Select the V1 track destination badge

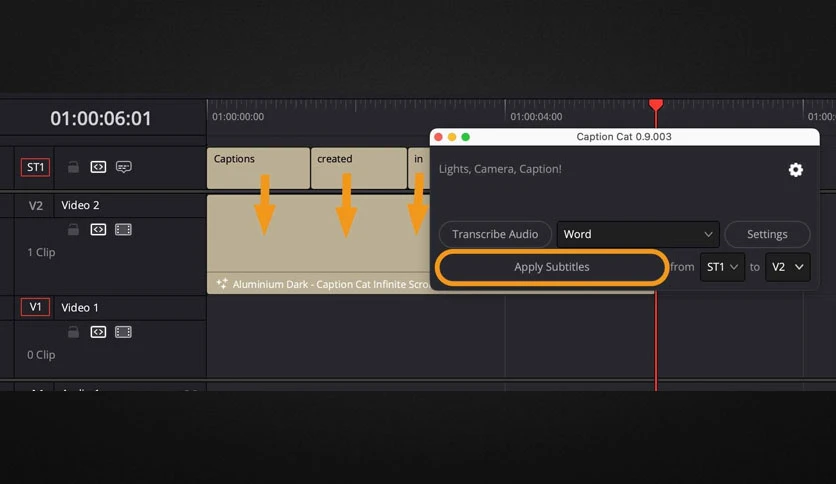coord(35,307)
